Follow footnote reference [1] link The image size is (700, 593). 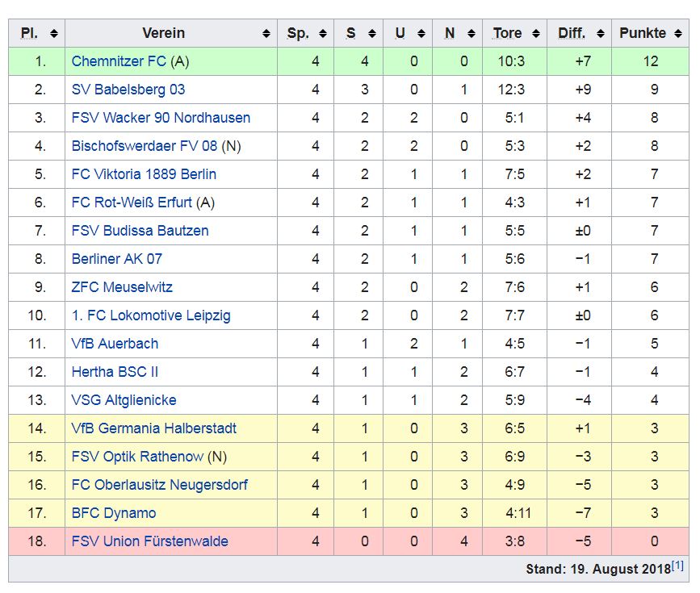677,566
